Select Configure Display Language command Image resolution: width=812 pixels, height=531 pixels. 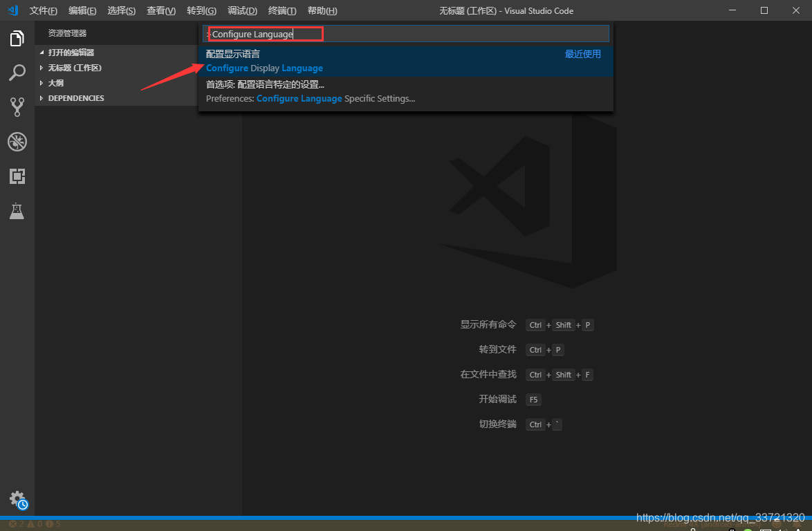tap(406, 61)
